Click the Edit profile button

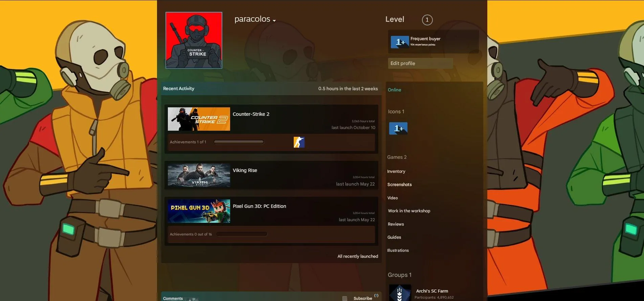coord(420,63)
